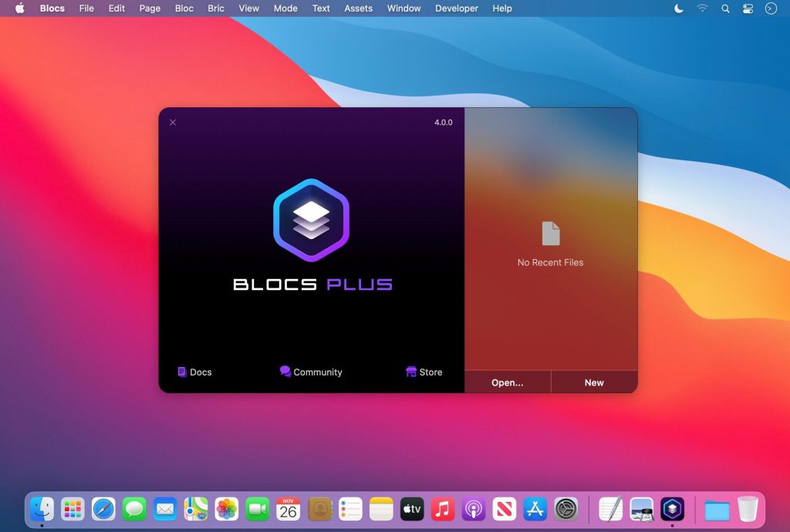Open the Assets menu

tap(358, 8)
